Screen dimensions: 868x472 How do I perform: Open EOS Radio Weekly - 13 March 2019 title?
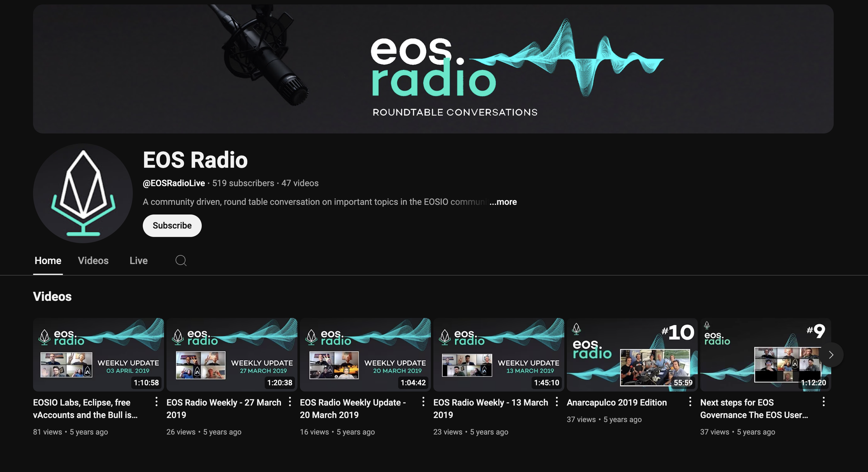pos(491,409)
